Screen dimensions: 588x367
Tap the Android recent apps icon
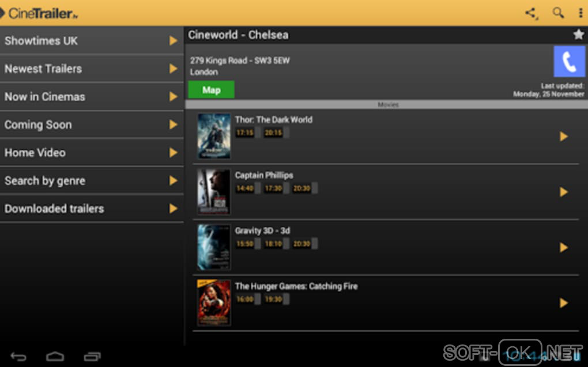pyautogui.click(x=92, y=356)
